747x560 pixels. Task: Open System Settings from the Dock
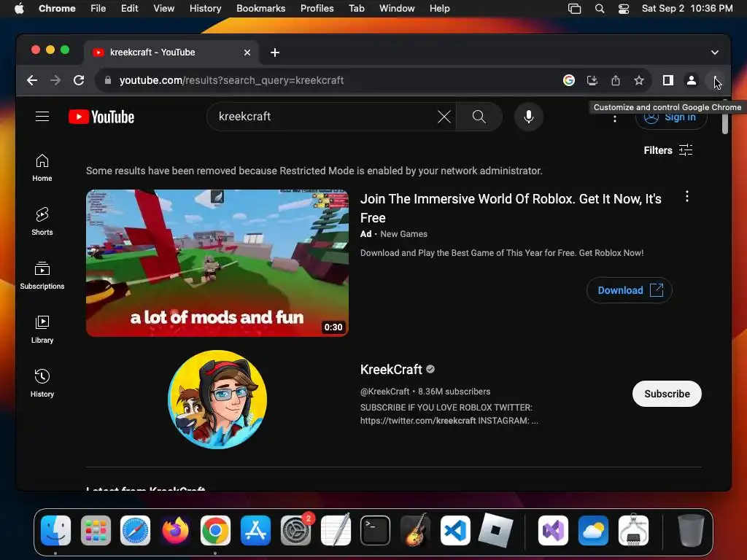[296, 531]
